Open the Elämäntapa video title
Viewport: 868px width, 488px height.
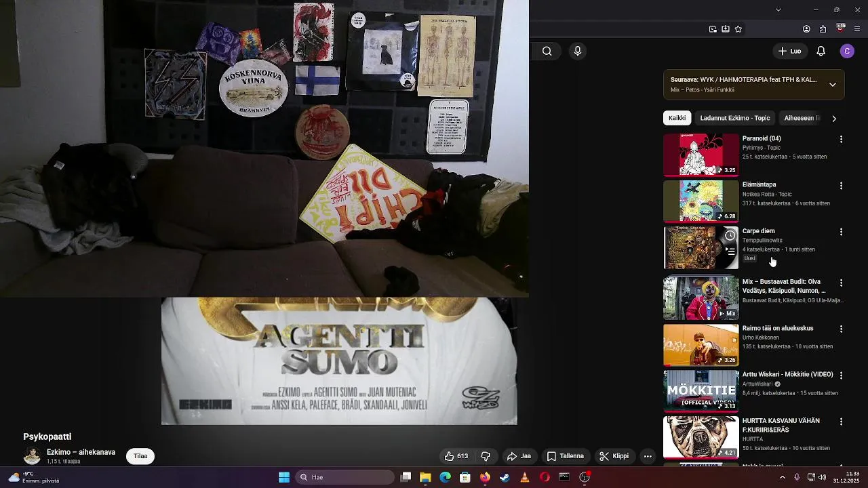(759, 184)
